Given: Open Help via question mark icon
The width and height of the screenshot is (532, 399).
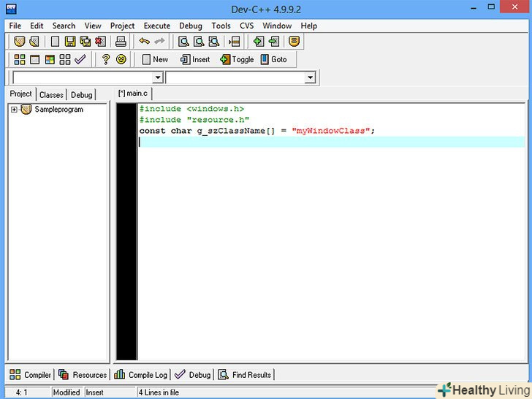Looking at the screenshot, I should point(106,59).
